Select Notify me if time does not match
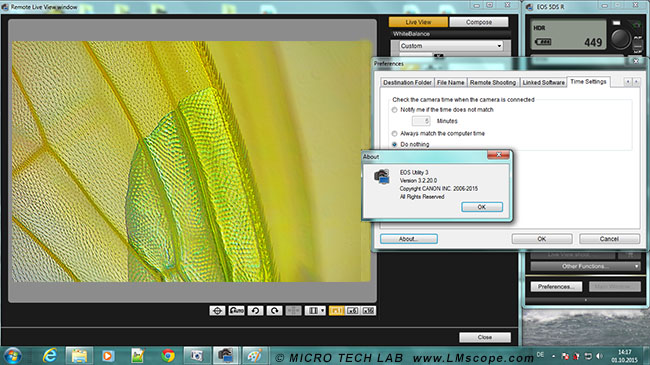This screenshot has height=365, width=650. point(395,110)
